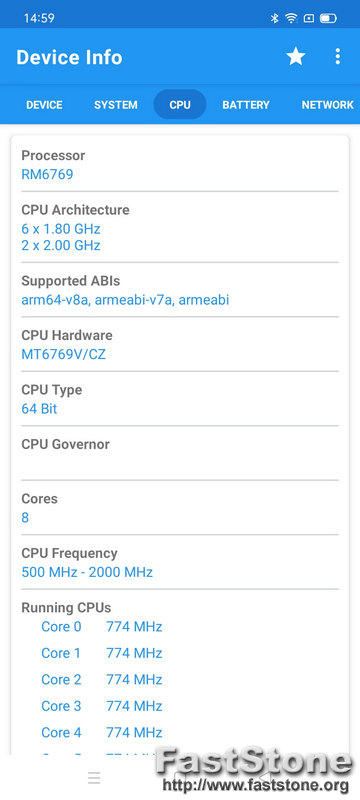360x800 pixels.
Task: Select the CPU Frequency range value
Action: pyautogui.click(x=87, y=572)
